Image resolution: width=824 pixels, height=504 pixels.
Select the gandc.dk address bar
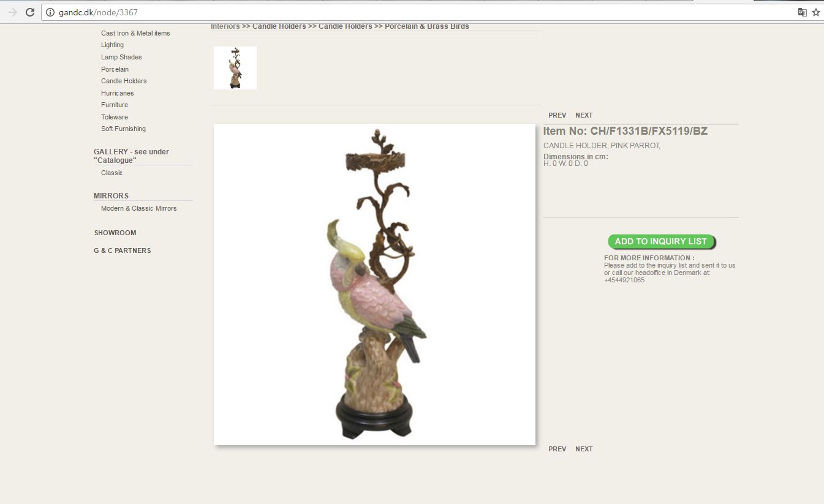click(423, 12)
